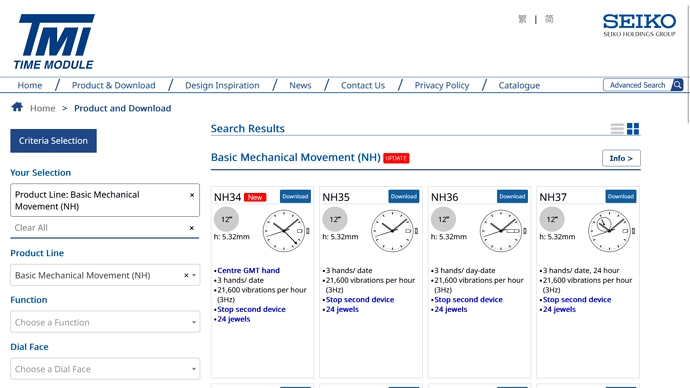Open Home in the navigation bar
The height and width of the screenshot is (388, 690).
[30, 85]
